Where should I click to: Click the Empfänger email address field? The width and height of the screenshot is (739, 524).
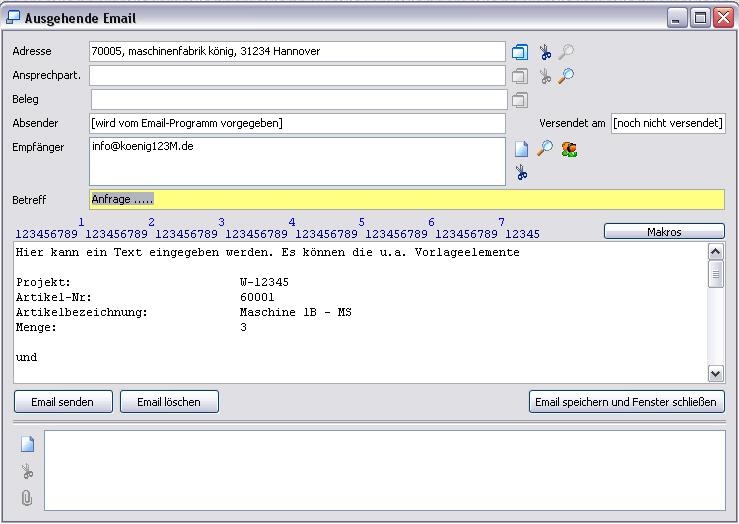pos(297,161)
